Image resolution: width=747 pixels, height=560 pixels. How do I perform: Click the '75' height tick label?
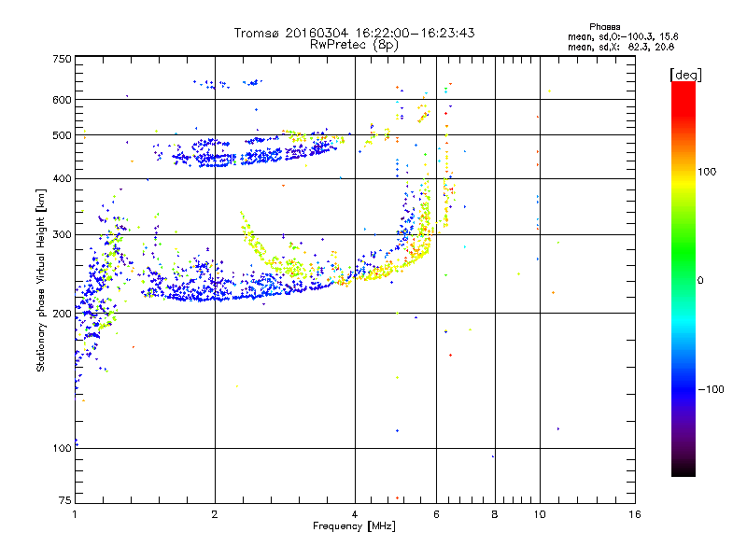tap(65, 500)
